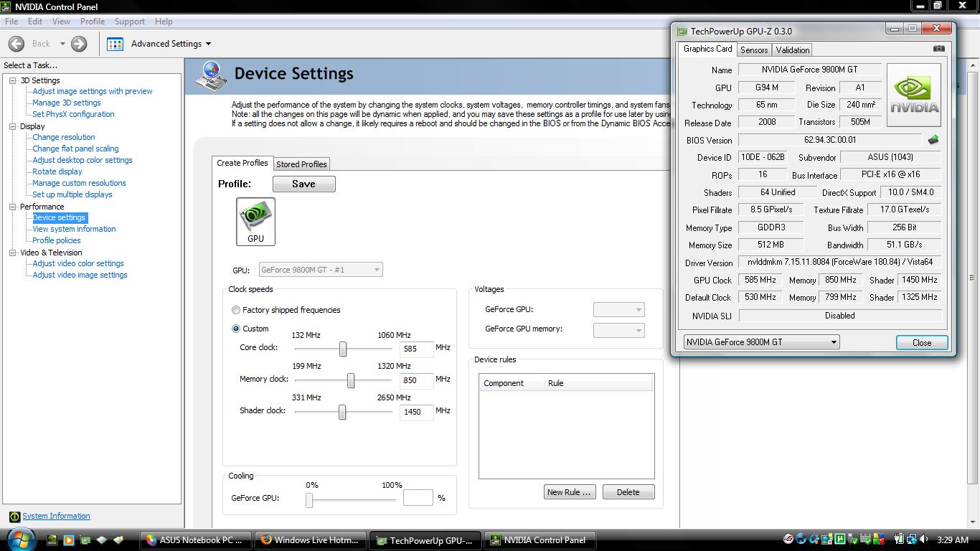This screenshot has width=980, height=551.
Task: Open View system information task
Action: (74, 229)
